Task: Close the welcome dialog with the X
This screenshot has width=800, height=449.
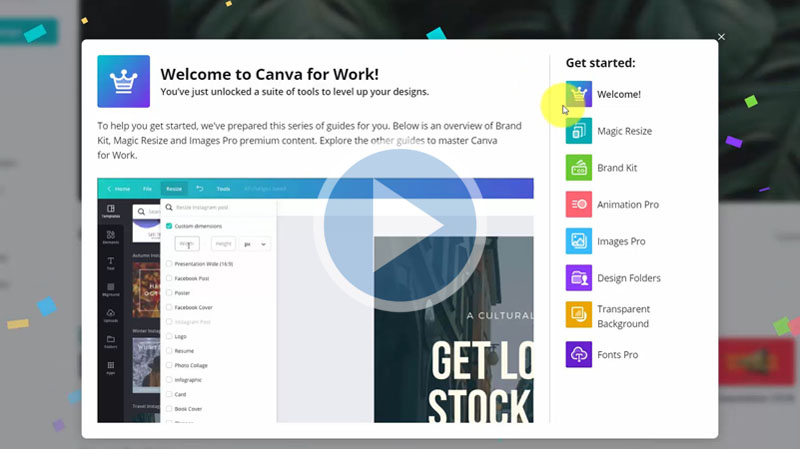Action: pos(721,37)
